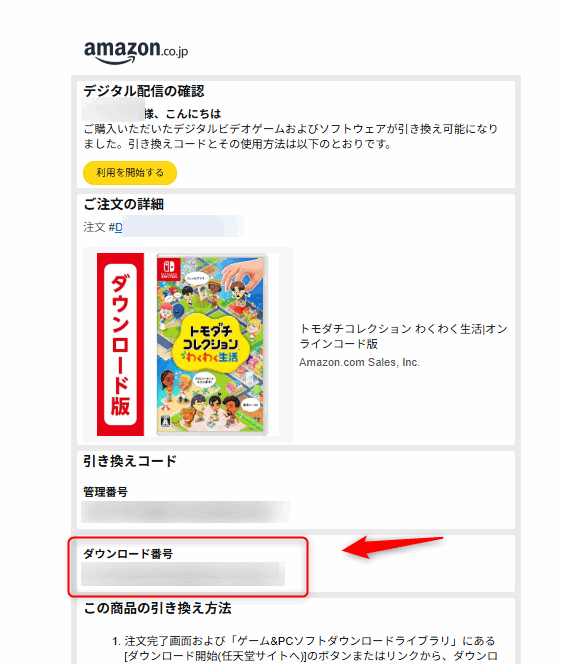
Task: Click the blurred 管理番号 code field
Action: click(185, 512)
